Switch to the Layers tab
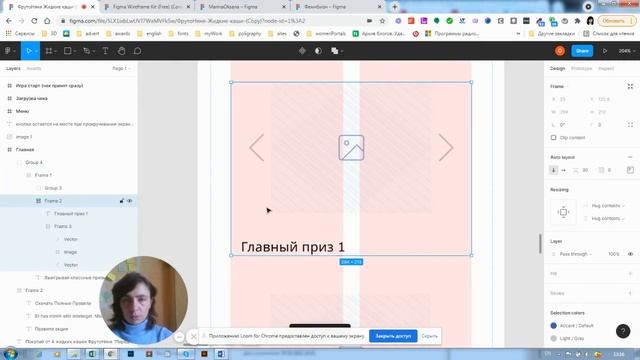The width and height of the screenshot is (640, 360). (x=13, y=69)
